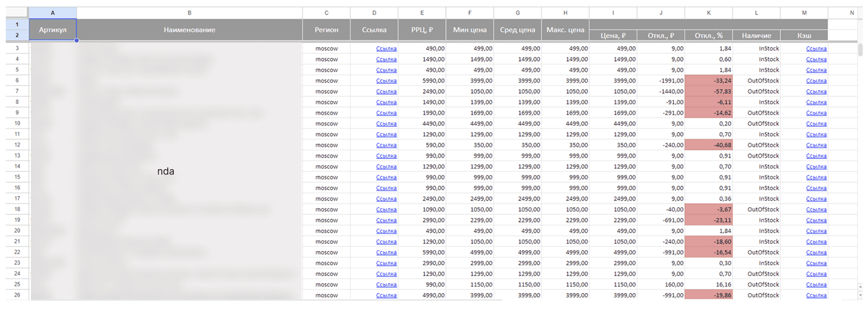The image size is (868, 310).
Task: Select column header letter K
Action: 709,13
